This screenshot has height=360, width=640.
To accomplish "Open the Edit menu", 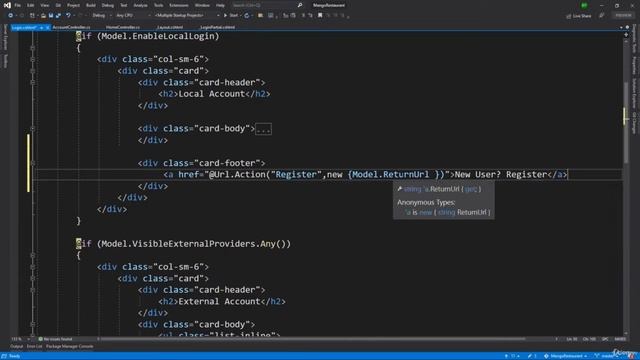I will (x=31, y=5).
